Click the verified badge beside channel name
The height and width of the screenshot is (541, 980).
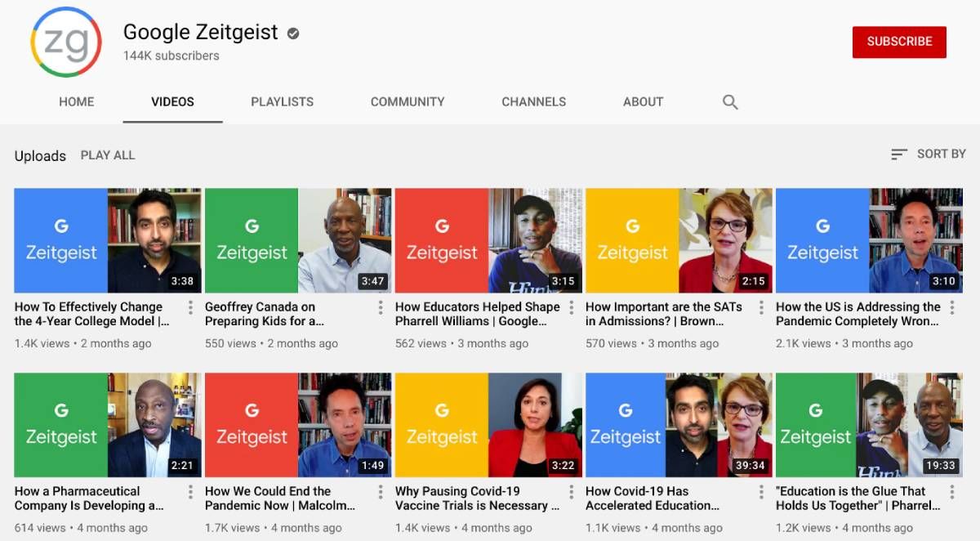coord(293,34)
